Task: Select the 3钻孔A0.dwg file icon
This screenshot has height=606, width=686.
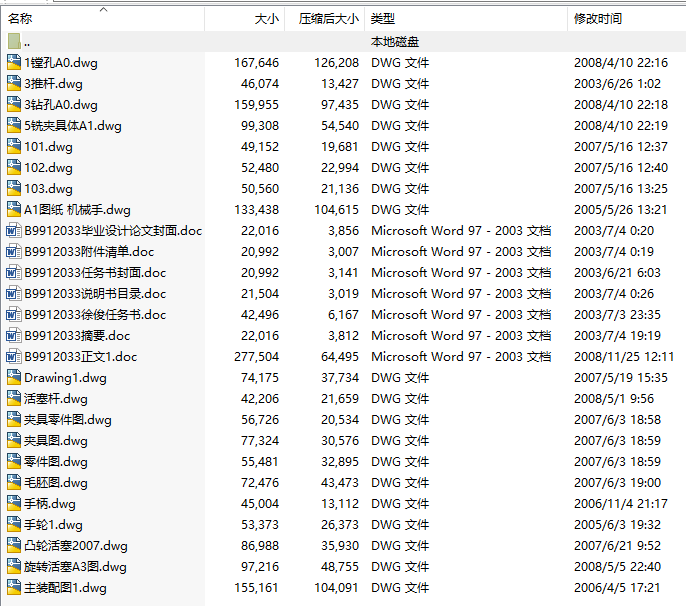Action: click(14, 105)
